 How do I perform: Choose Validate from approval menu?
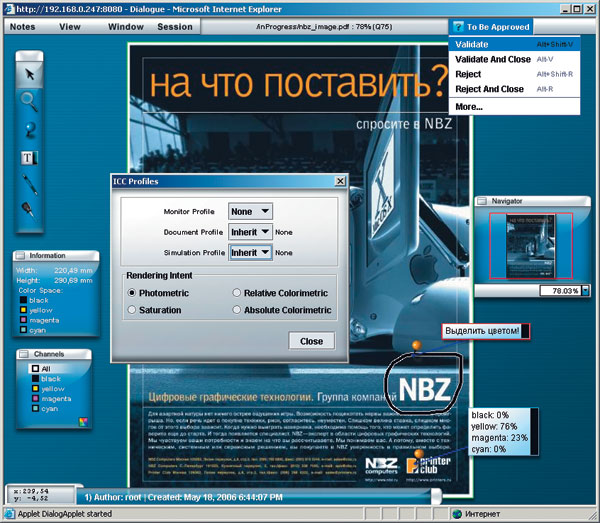[x=514, y=44]
